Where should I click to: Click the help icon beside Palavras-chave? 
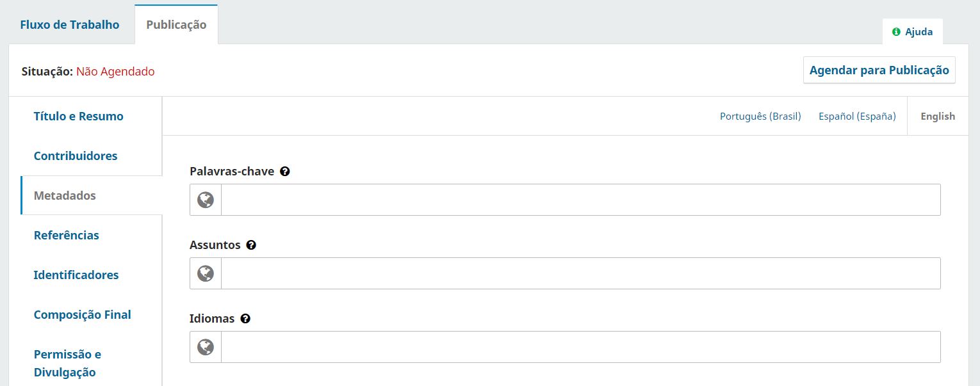coord(285,172)
